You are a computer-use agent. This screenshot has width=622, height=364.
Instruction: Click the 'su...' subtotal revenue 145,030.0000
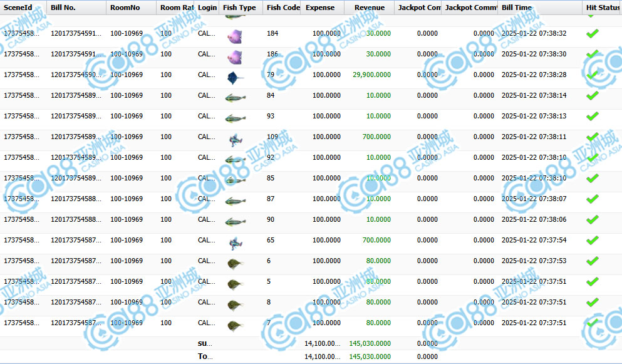pyautogui.click(x=370, y=343)
